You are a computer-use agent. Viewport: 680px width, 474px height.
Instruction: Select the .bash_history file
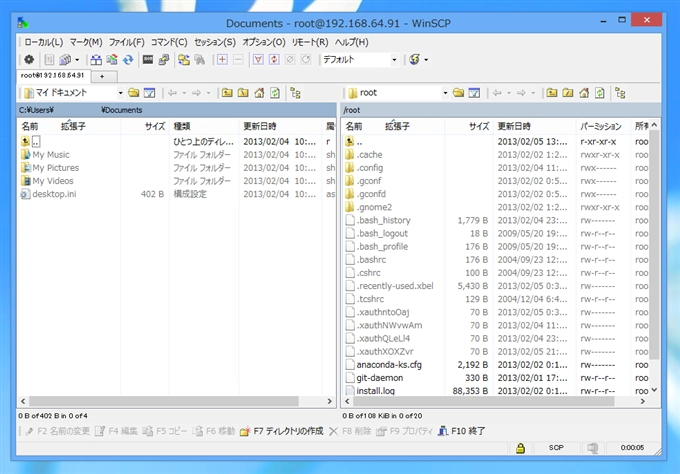378,220
